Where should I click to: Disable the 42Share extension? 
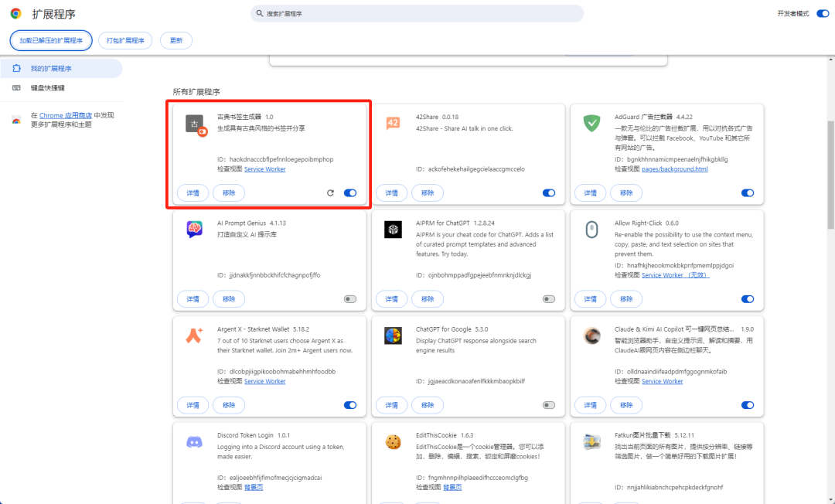point(548,192)
